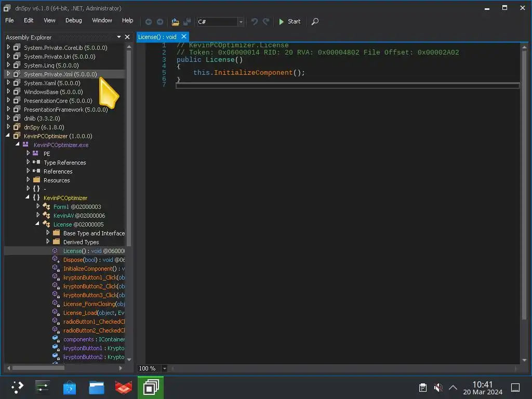Open Assembly Explorer panel options dropdown
This screenshot has height=399, width=532.
point(119,37)
